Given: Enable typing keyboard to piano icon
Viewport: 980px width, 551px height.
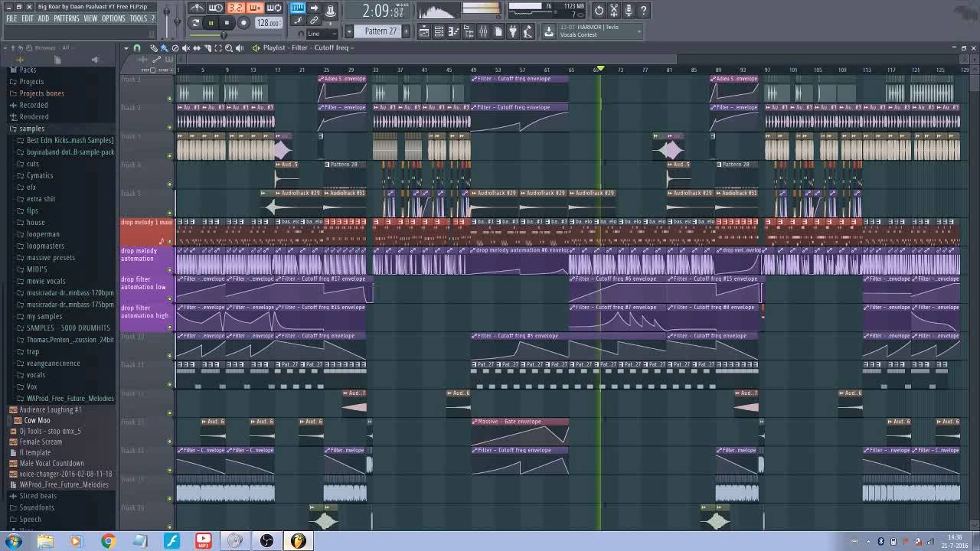Looking at the screenshot, I should point(297,8).
